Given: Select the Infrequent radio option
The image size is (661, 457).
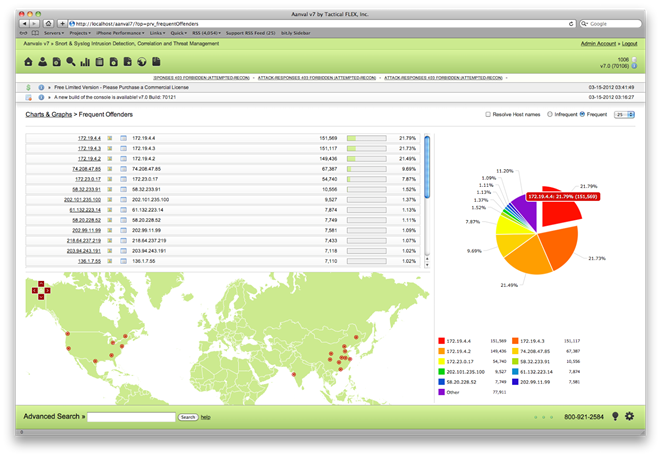Looking at the screenshot, I should 549,115.
